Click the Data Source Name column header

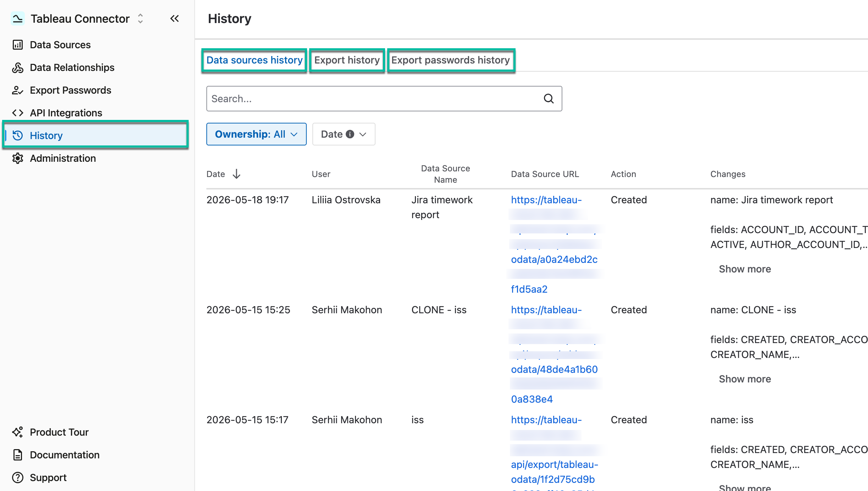(x=445, y=174)
